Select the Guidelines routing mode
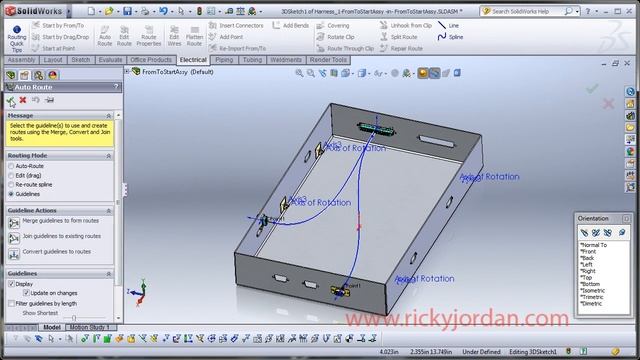This screenshot has height=360, width=640. pos(11,194)
